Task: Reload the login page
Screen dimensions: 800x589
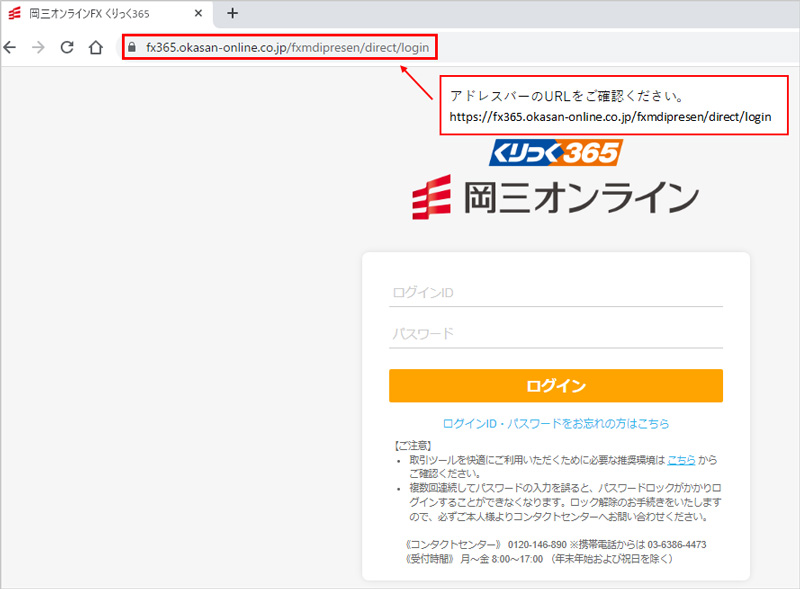Action: point(66,47)
